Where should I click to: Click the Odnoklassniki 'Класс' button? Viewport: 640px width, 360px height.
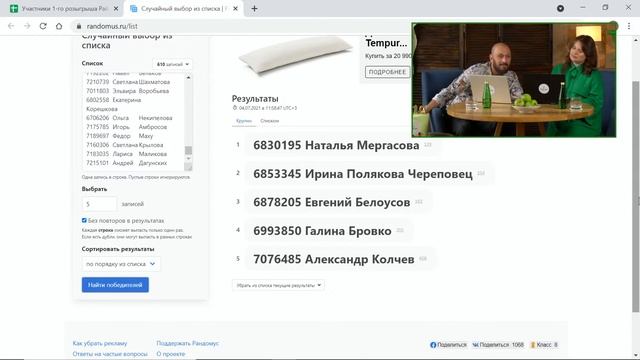pyautogui.click(x=544, y=345)
